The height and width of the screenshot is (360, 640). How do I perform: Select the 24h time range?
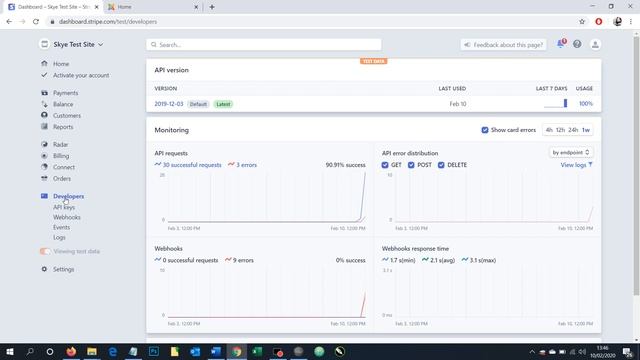(x=573, y=130)
